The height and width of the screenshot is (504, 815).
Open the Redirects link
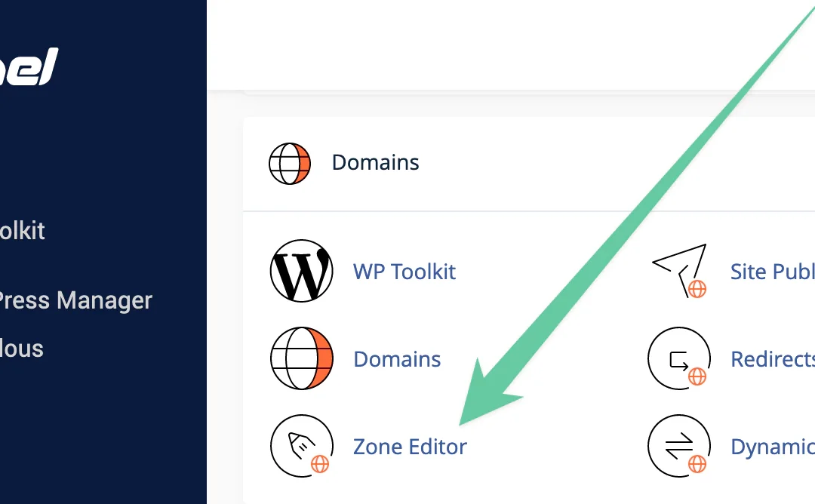point(770,359)
